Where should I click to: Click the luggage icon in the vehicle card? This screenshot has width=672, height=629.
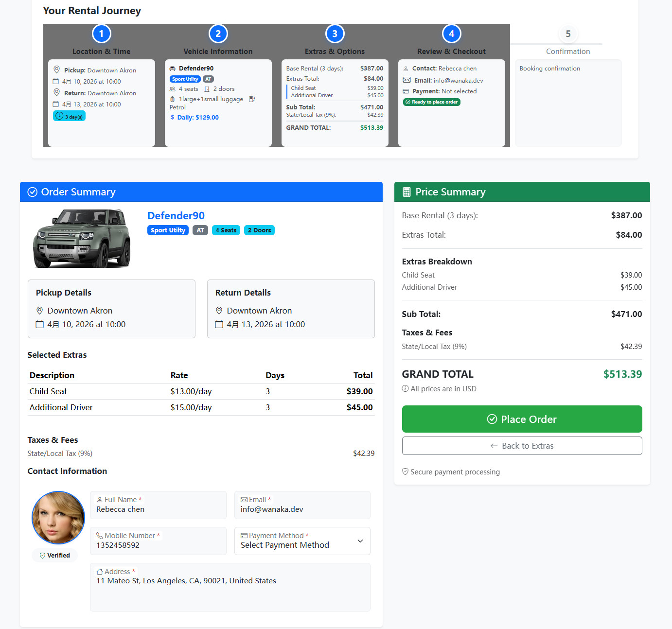[172, 99]
